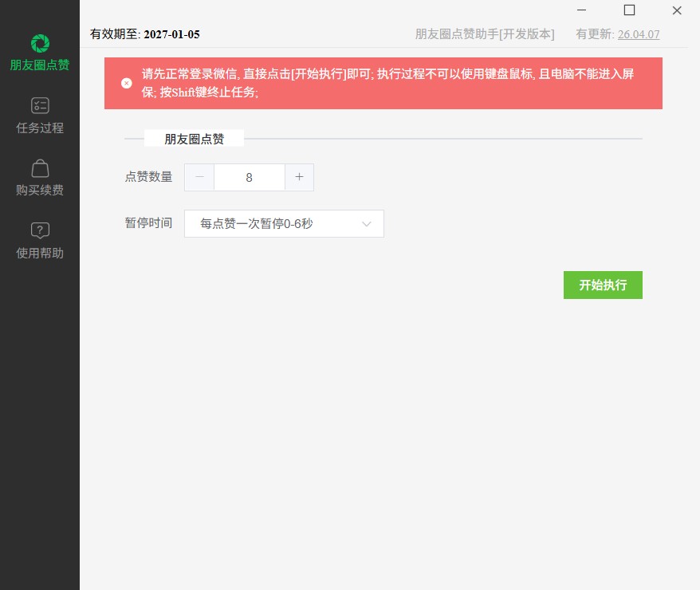Viewport: 700px width, 590px height.
Task: Click the app title 朋友圈点赞助手[开发版本]
Action: pyautogui.click(x=485, y=34)
